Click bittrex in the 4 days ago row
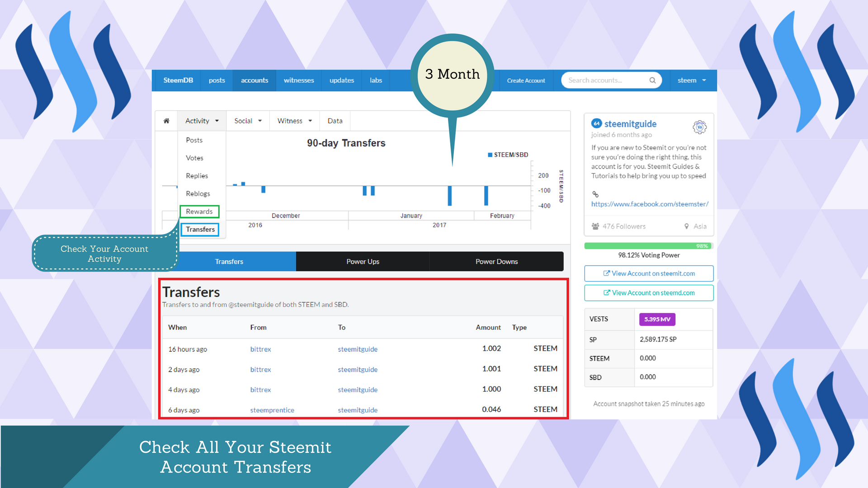Viewport: 868px width, 488px height. pos(260,390)
